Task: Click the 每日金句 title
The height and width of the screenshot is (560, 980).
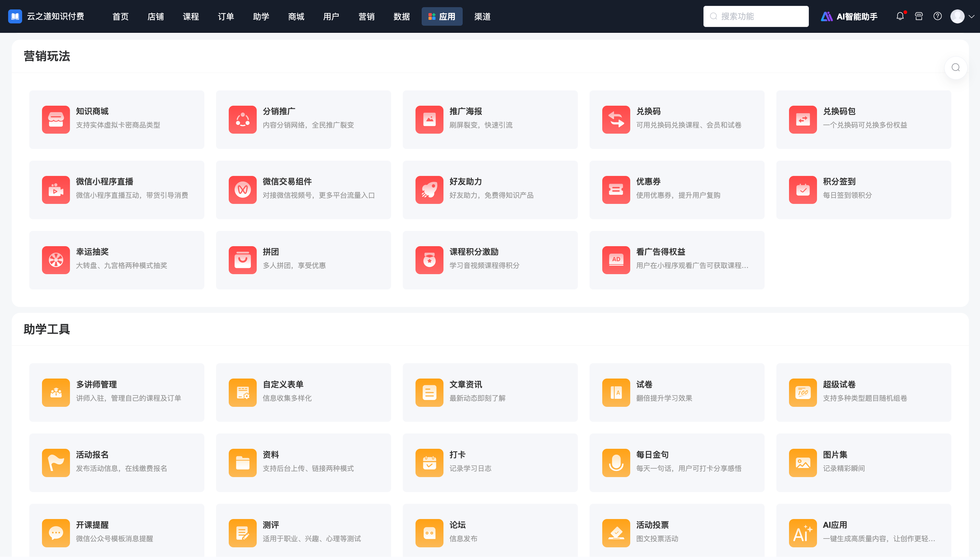Action: 653,455
